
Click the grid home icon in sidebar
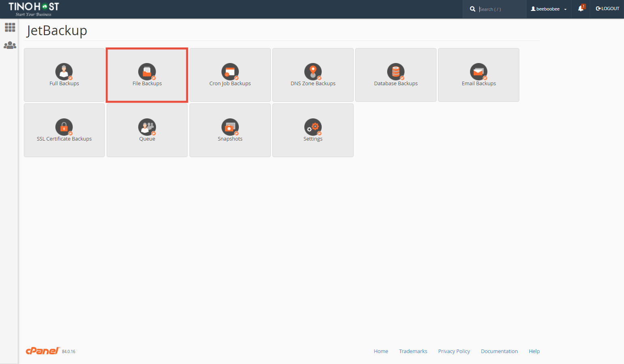10,27
